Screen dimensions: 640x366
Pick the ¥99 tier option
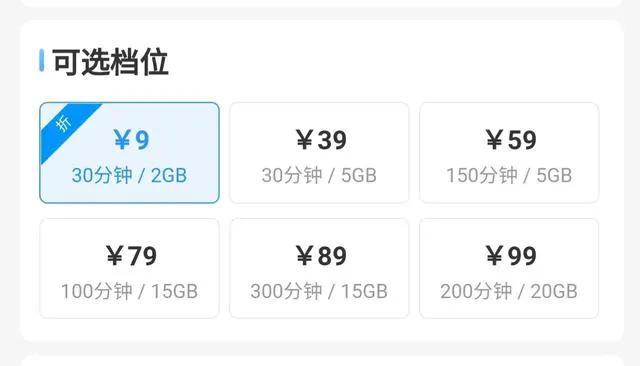click(x=509, y=268)
